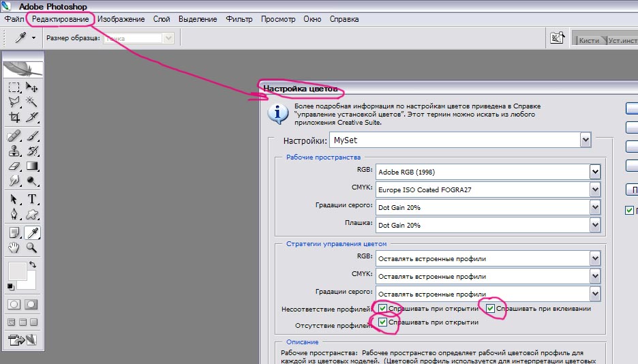Select the Eyedropper tool in toolbox
This screenshot has width=638, height=364.
point(32,232)
